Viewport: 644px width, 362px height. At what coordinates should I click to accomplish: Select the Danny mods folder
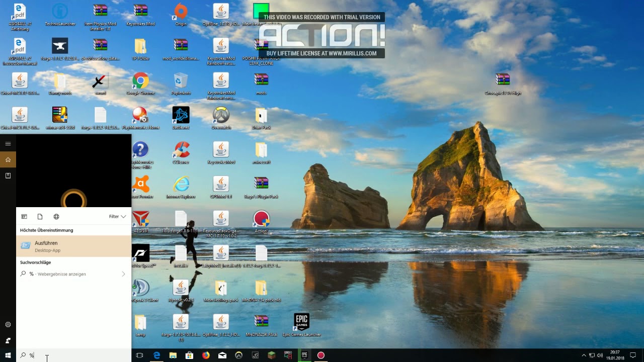60,84
